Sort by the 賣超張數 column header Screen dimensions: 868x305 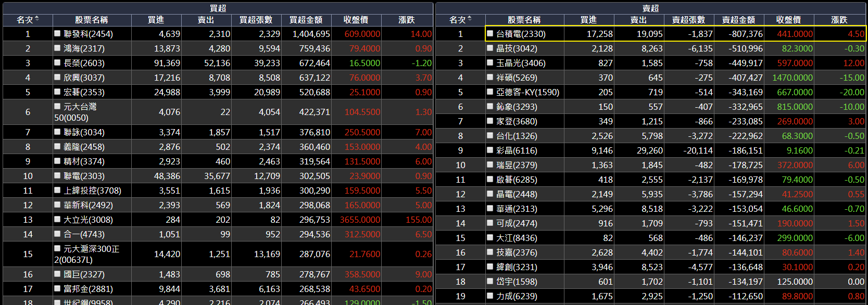688,20
